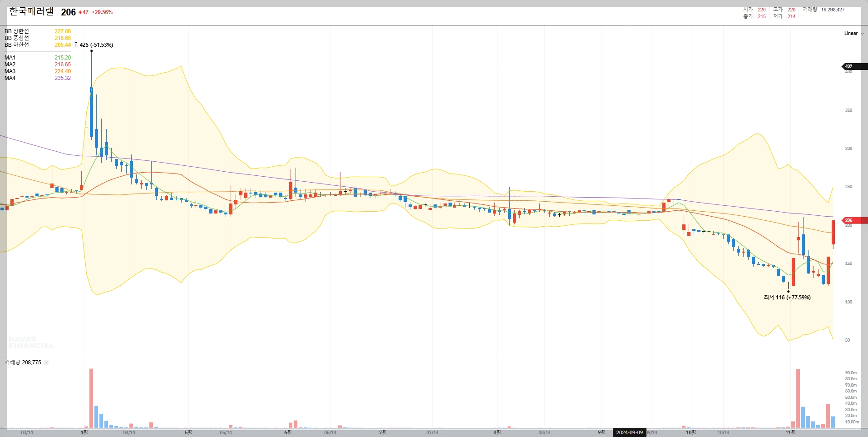Click the MA4 legend row

(x=38, y=78)
